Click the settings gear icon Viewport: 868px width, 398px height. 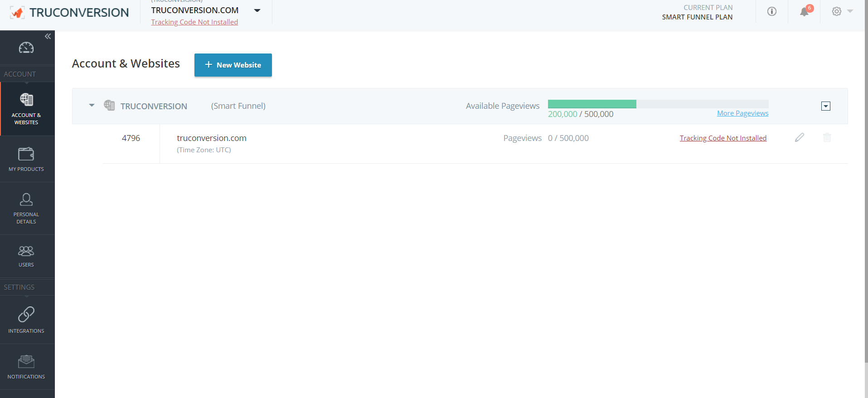tap(837, 12)
